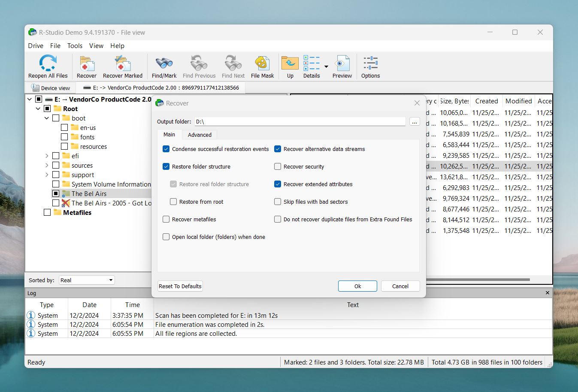Open the Options settings icon
578x392 pixels.
[370, 66]
